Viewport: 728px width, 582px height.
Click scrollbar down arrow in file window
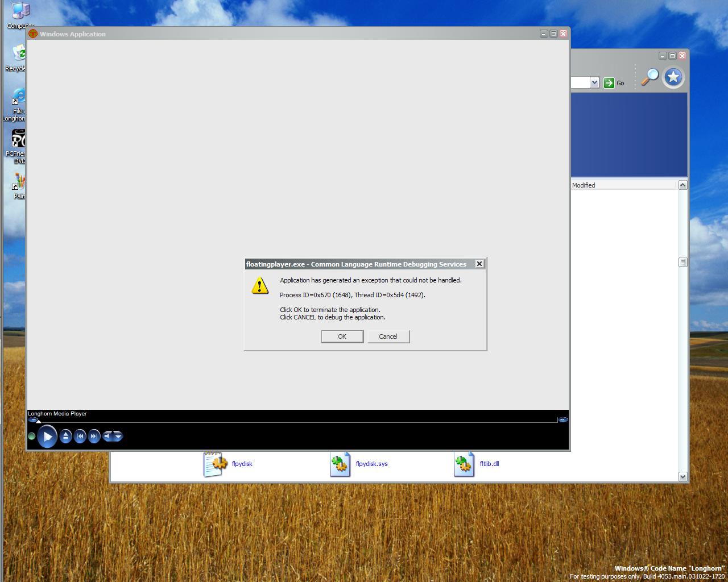(x=683, y=477)
